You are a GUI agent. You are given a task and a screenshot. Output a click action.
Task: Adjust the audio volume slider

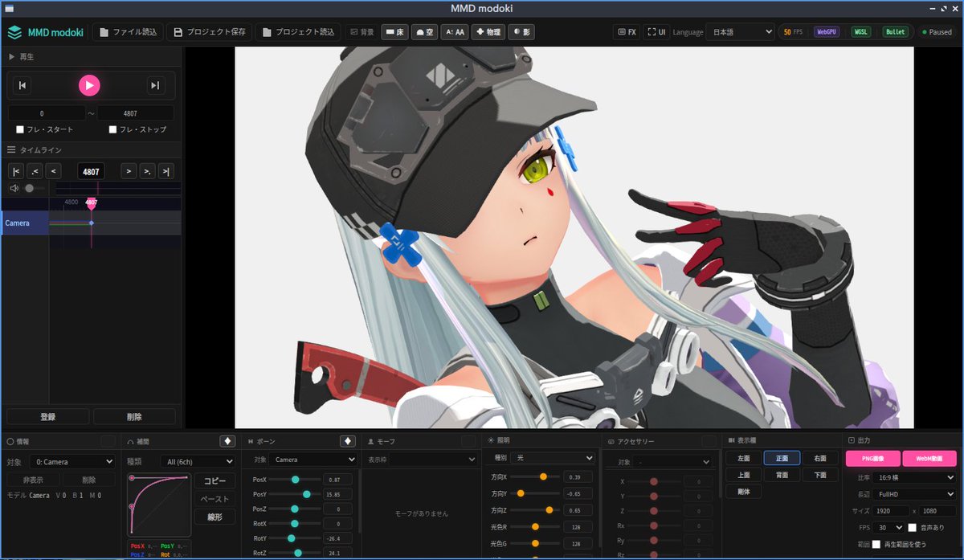pyautogui.click(x=35, y=188)
